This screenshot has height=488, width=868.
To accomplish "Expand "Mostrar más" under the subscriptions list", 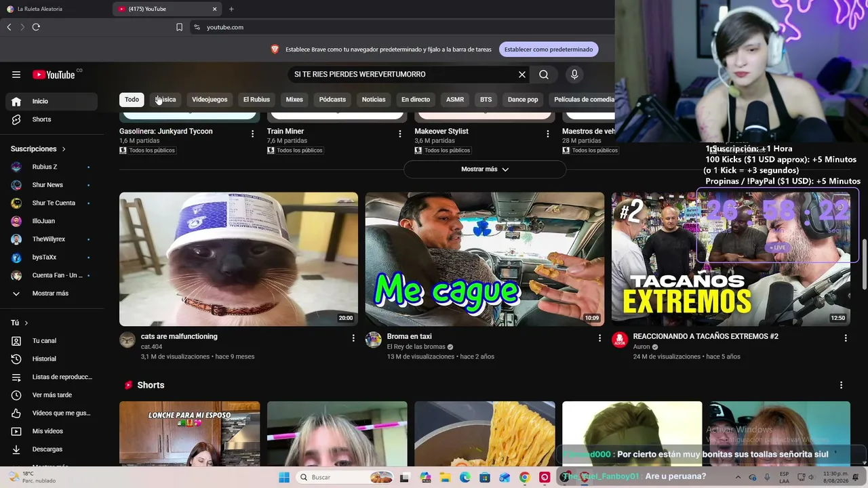I will pyautogui.click(x=52, y=293).
